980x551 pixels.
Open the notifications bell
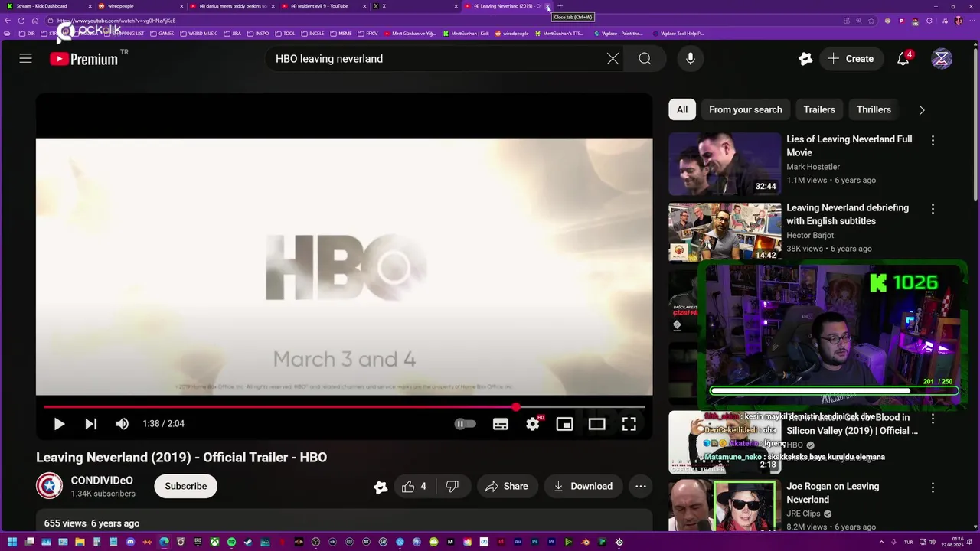[x=903, y=58]
